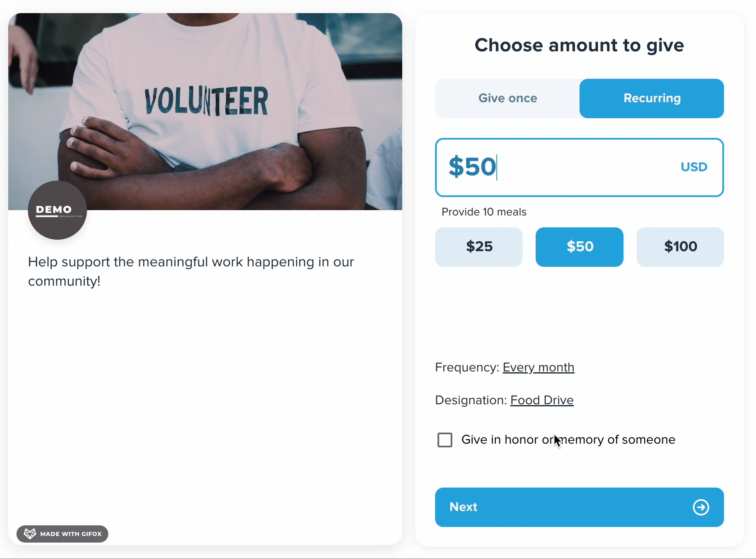Switch to Give once tab
This screenshot has width=756, height=559.
507,99
